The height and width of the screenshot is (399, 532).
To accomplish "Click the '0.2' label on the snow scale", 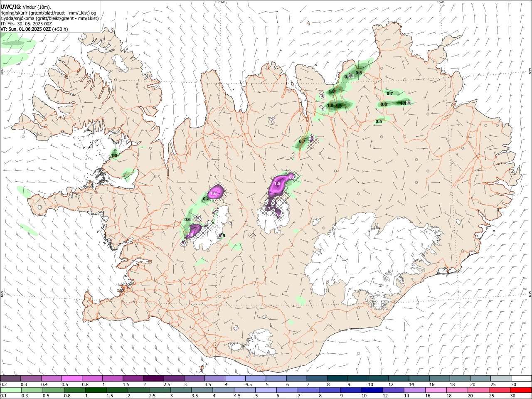I will [3, 384].
